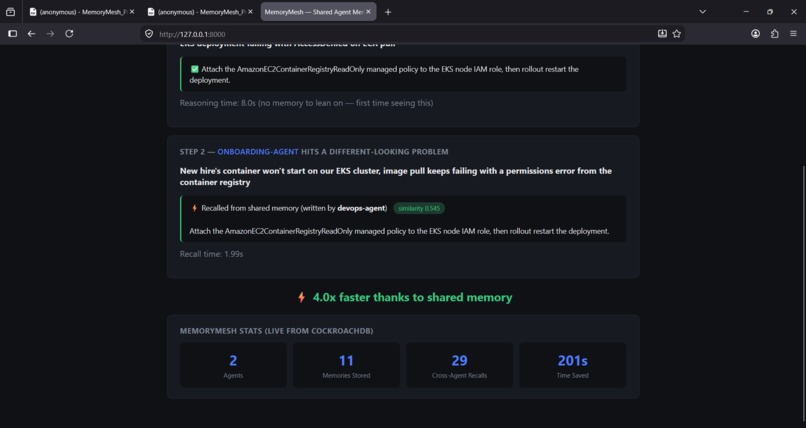Click the site security shield icon

point(149,34)
